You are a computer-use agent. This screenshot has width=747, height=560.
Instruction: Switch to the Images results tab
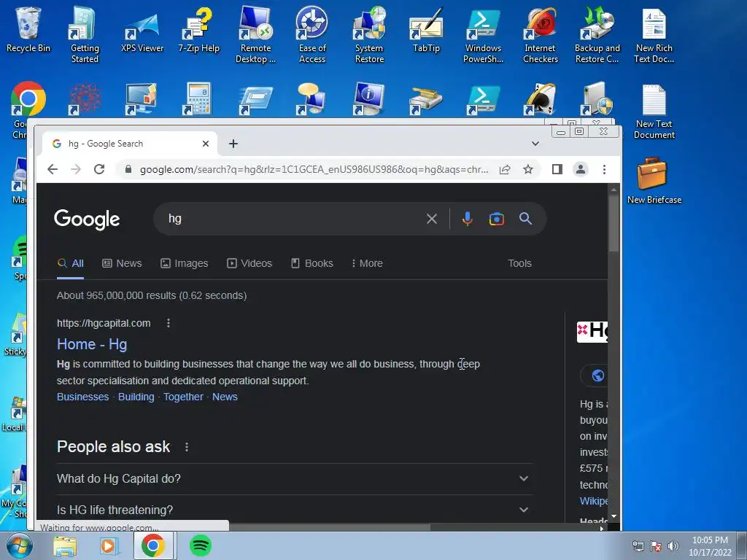(184, 263)
